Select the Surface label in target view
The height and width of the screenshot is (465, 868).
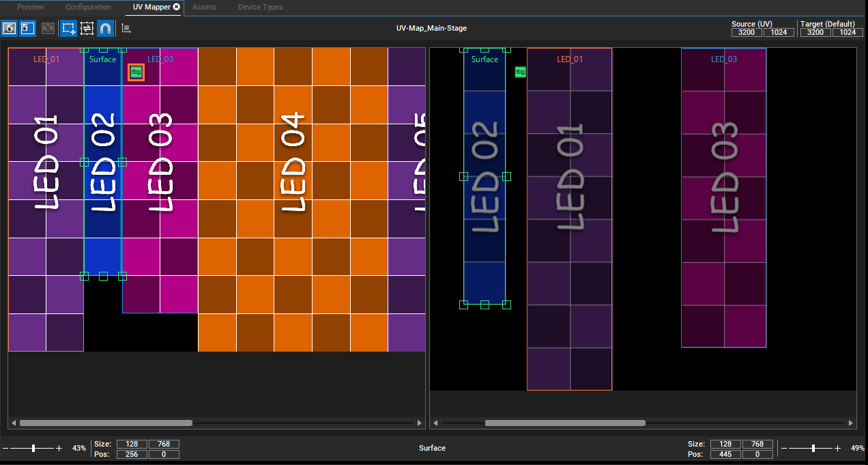pos(484,59)
